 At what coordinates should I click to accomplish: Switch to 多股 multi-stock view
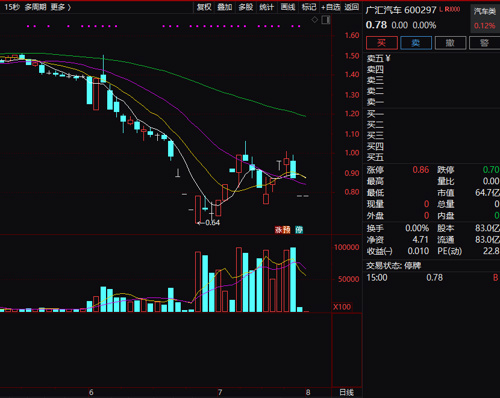pyautogui.click(x=246, y=7)
